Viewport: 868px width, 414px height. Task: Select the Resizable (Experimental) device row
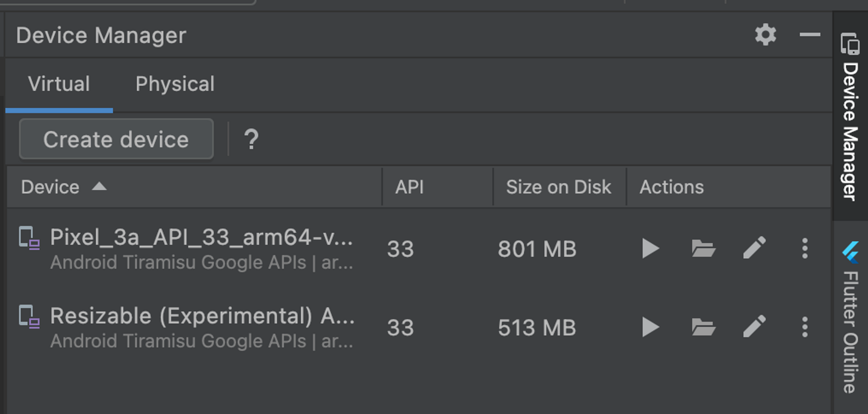[202, 327]
